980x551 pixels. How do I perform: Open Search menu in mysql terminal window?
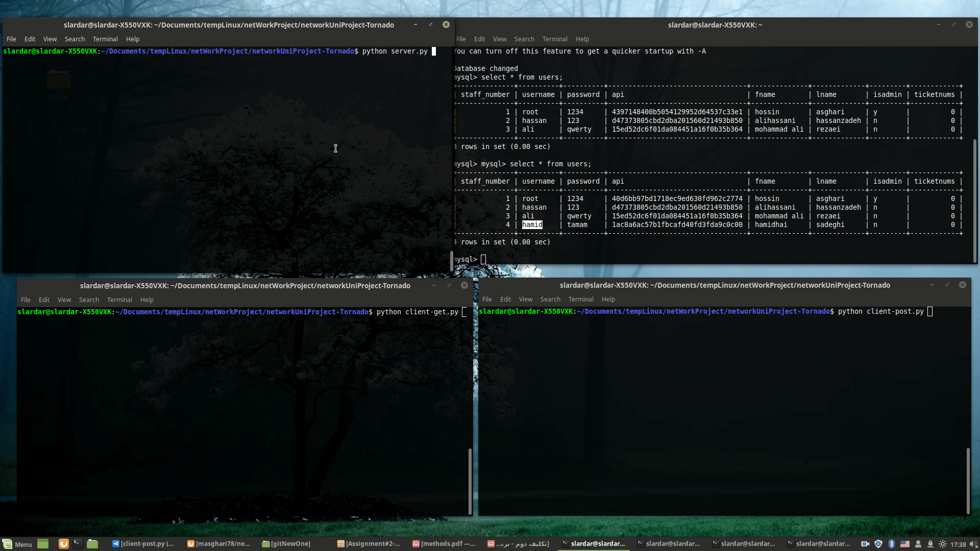point(524,39)
